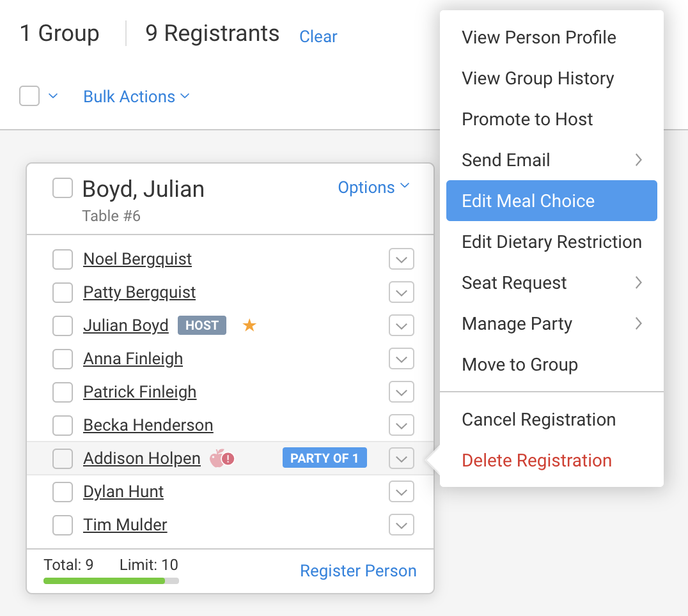
Task: Click the gold star beside Julian Boyd
Action: [249, 326]
